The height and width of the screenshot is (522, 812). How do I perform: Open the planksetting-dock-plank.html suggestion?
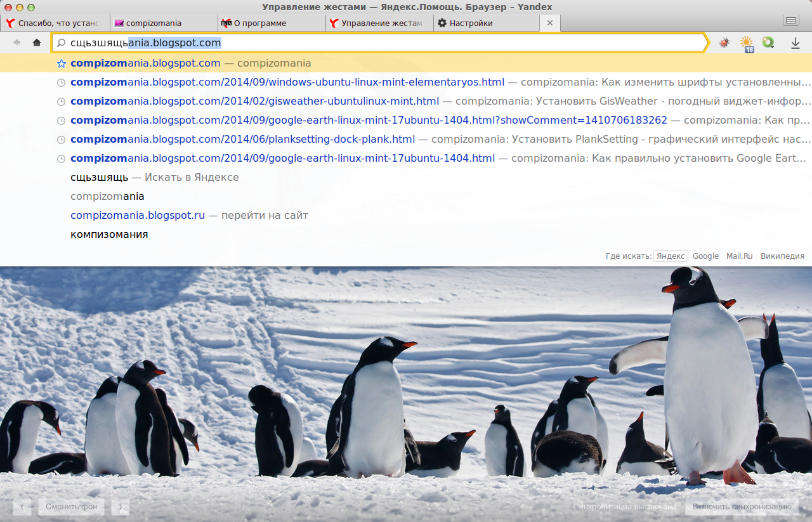[x=406, y=140]
